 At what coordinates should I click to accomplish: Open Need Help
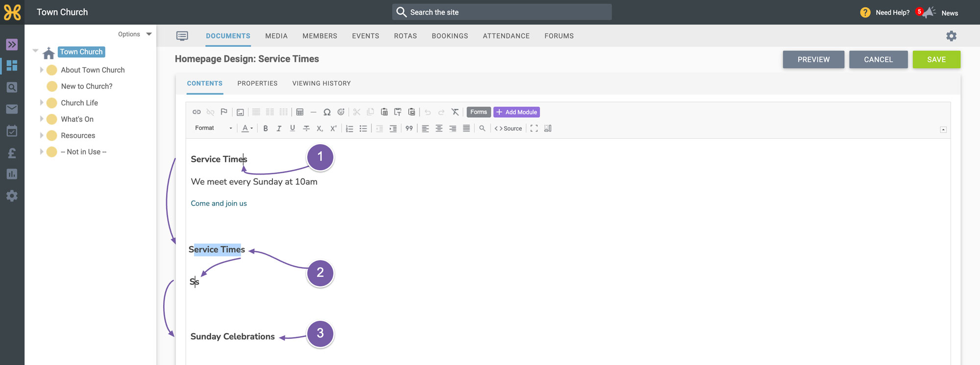pyautogui.click(x=885, y=13)
